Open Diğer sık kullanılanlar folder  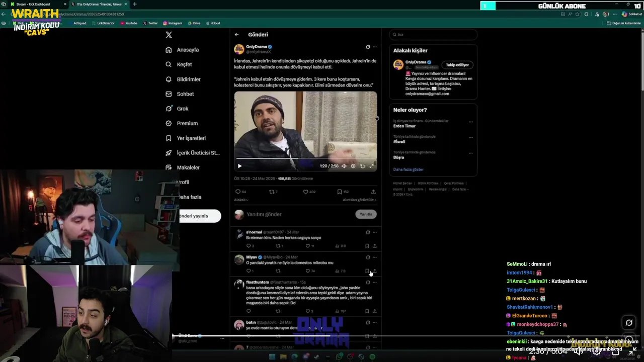(624, 23)
